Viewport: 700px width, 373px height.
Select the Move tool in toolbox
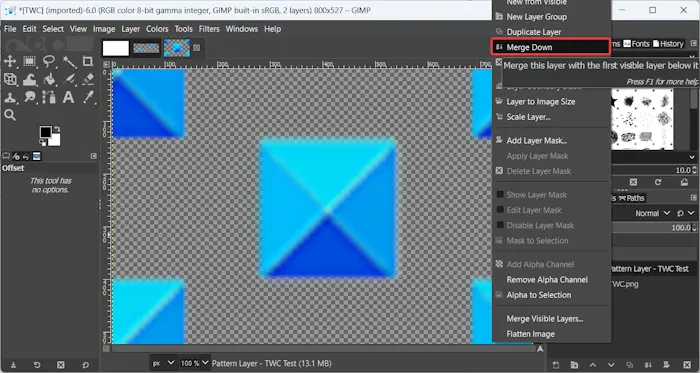tap(10, 61)
